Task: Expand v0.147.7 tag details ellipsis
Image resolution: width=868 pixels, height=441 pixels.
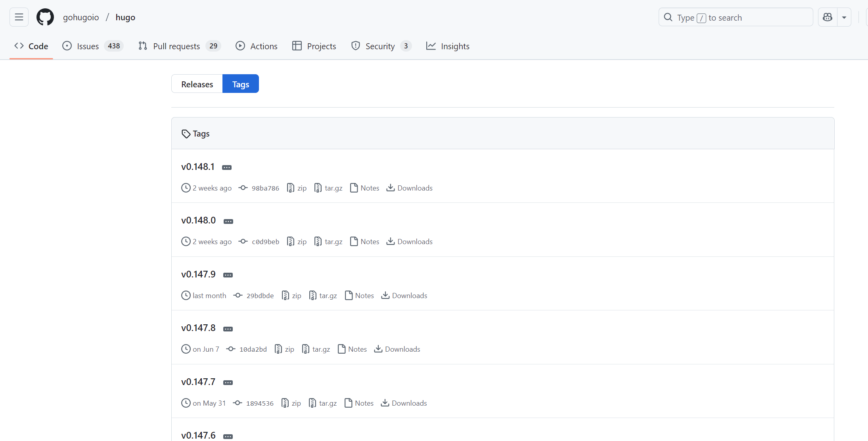Action: 228,383
